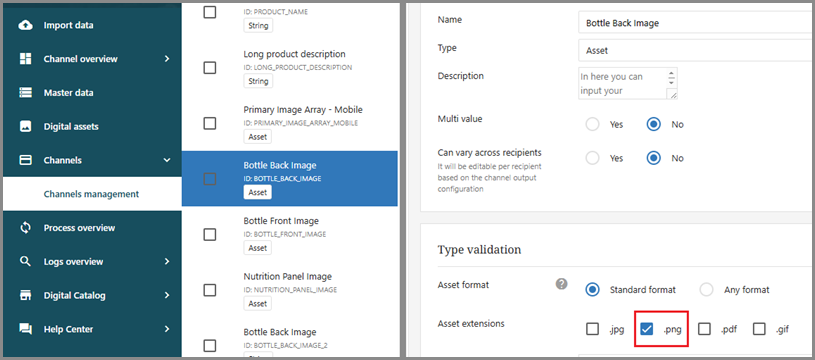Tick the Long product description checkbox
This screenshot has height=360, width=815.
point(209,68)
